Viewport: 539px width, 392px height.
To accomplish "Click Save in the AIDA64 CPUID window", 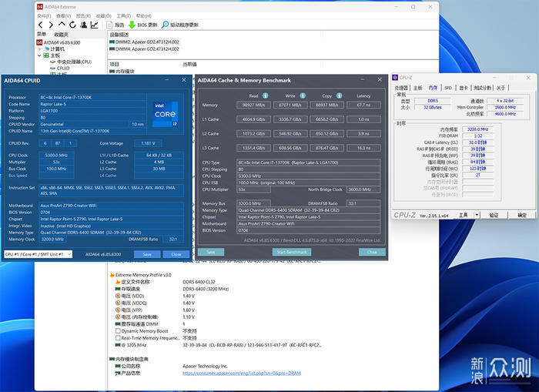I will click(x=147, y=254).
